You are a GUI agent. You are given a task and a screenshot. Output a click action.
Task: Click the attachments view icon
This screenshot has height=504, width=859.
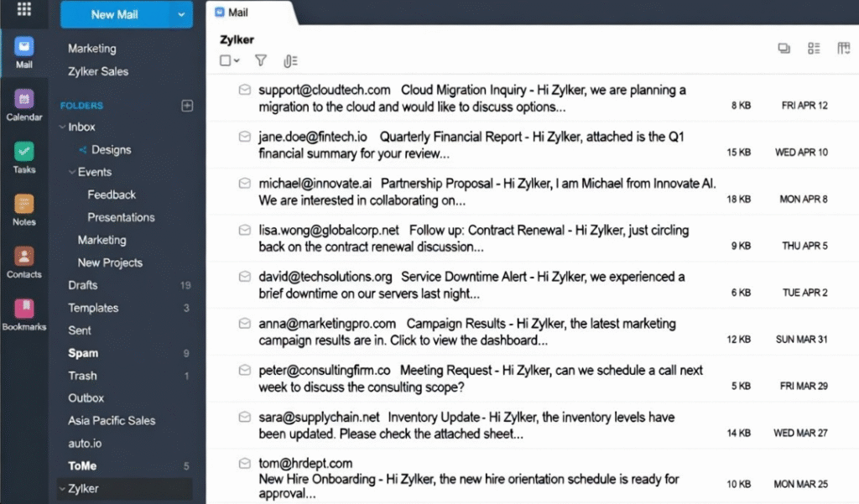pyautogui.click(x=289, y=60)
